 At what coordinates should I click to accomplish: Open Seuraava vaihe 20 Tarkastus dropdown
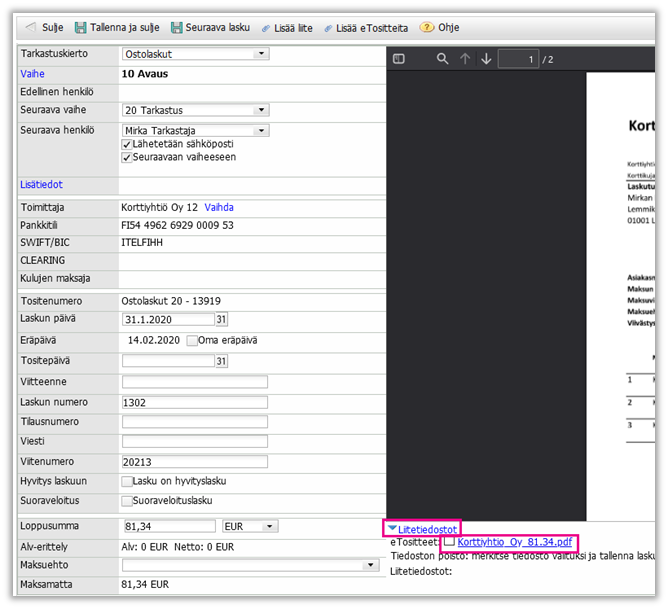(196, 110)
